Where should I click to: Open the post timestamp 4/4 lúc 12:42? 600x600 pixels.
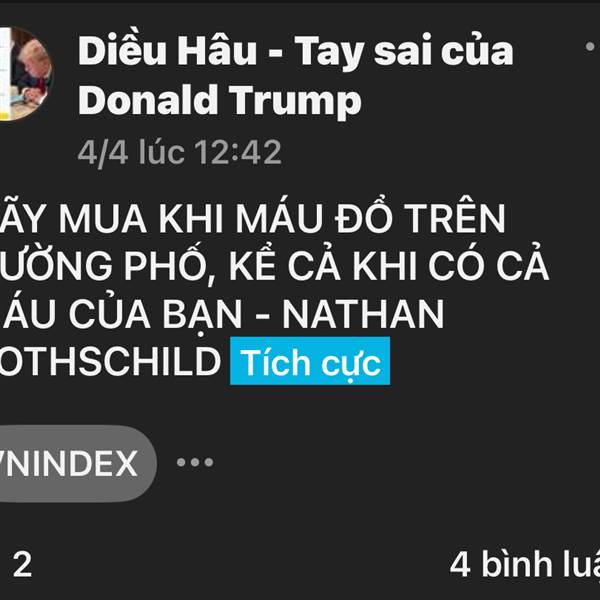[179, 152]
